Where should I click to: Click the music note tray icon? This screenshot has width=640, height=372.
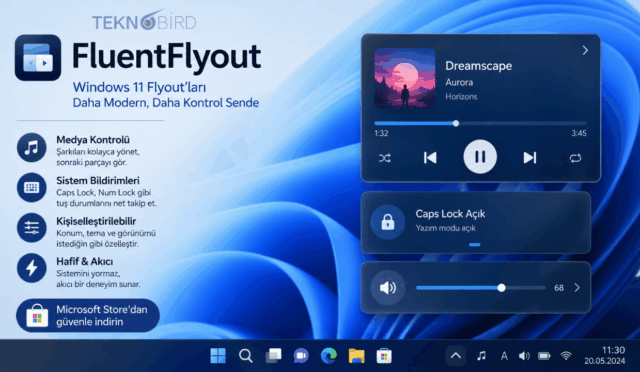(x=482, y=356)
